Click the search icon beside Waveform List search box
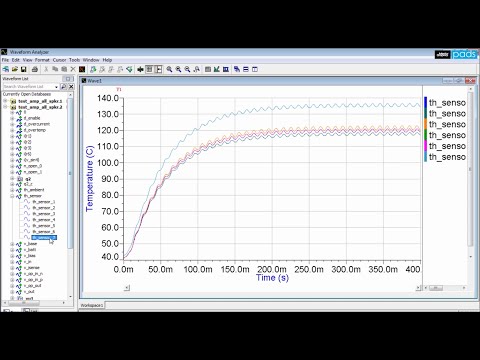This screenshot has width=480, height=360. point(63,87)
